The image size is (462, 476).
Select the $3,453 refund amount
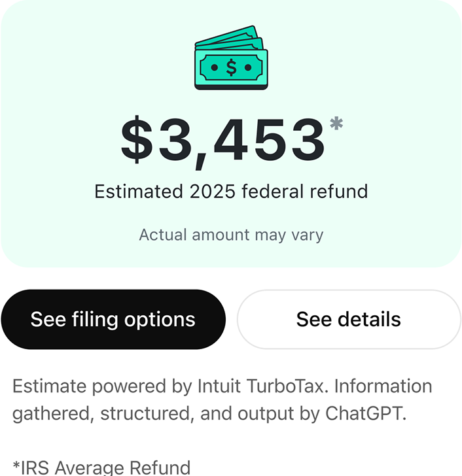coord(223,141)
